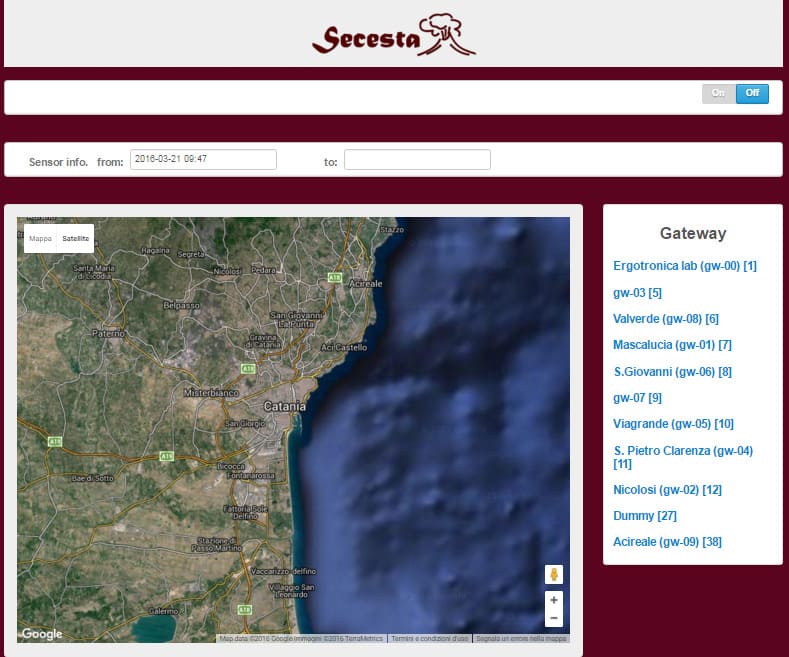Select Viagrande (gw-05) gateway
The height and width of the screenshot is (657, 789).
(673, 424)
